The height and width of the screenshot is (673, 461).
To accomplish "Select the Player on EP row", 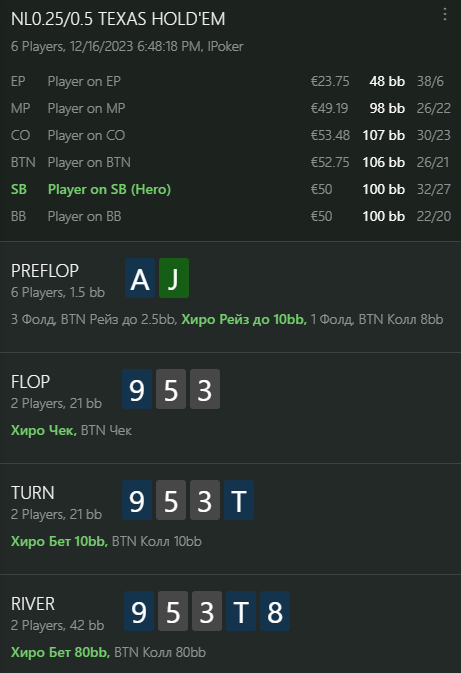I will (x=230, y=81).
